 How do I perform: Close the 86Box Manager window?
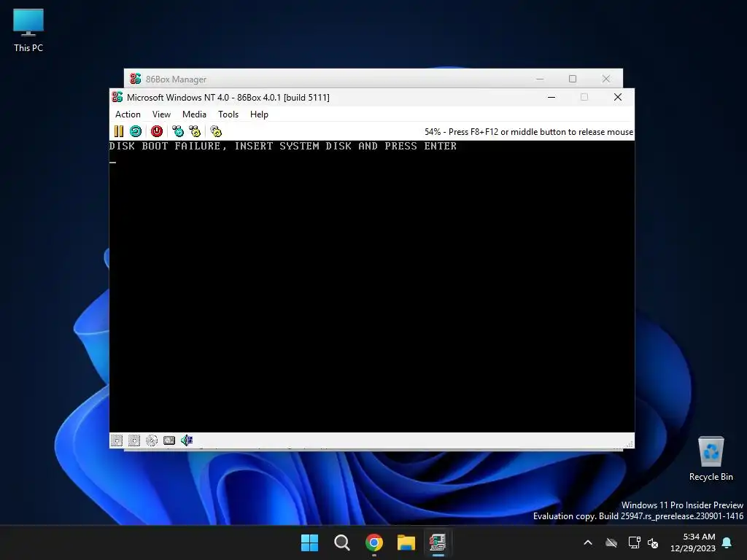point(606,79)
